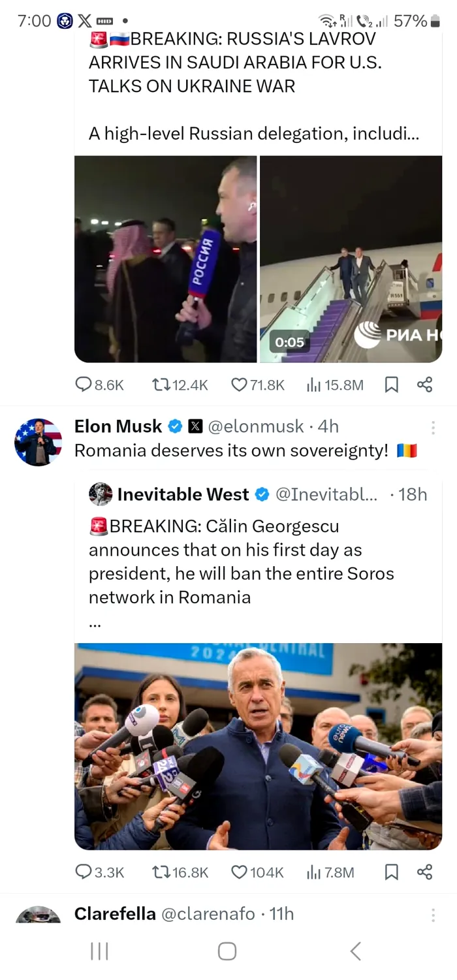Share Elon Musk's Romania post
457x980 pixels.
pos(424,872)
